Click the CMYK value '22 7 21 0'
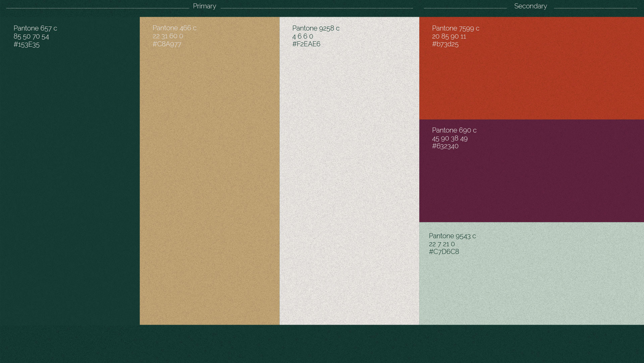This screenshot has width=644, height=363. pos(442,244)
